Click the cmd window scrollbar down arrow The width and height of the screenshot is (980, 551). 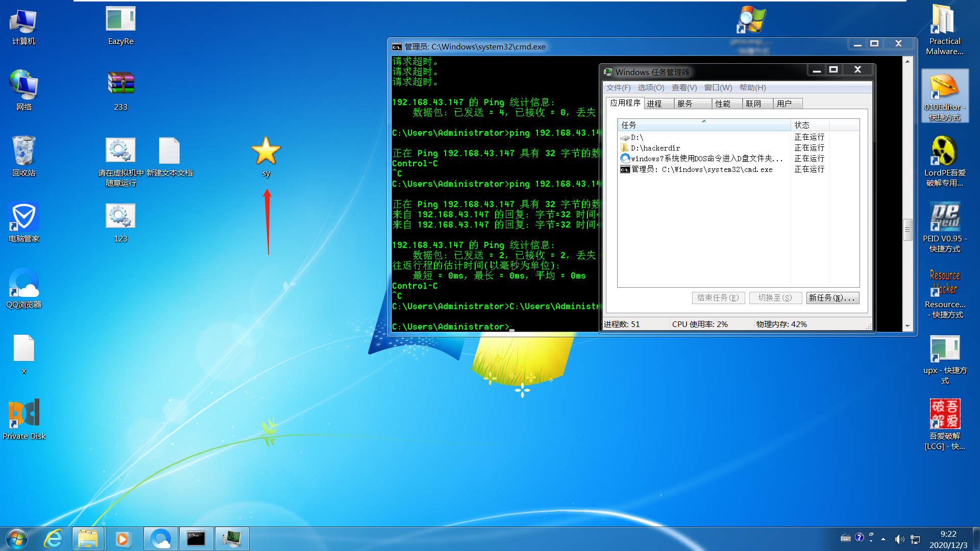coord(908,326)
